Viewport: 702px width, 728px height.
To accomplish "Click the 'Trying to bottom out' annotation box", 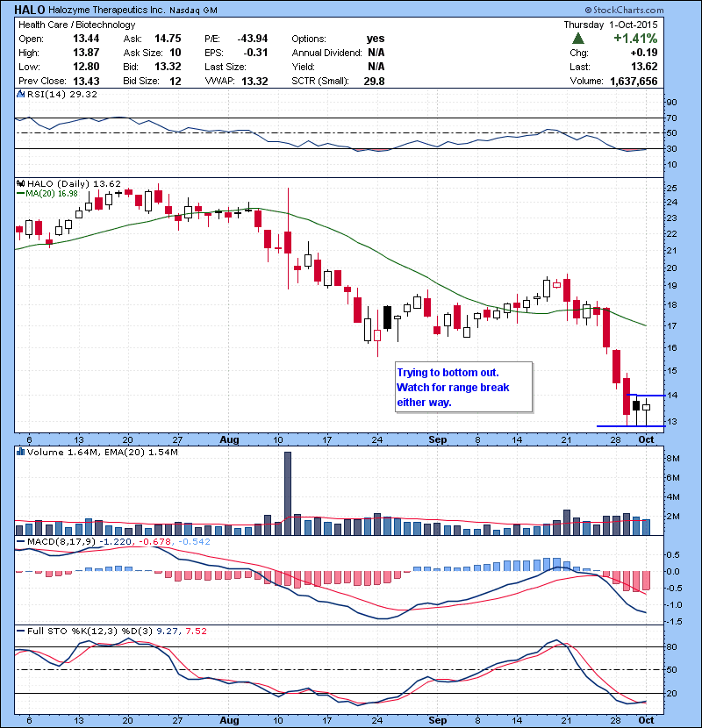I will (463, 387).
